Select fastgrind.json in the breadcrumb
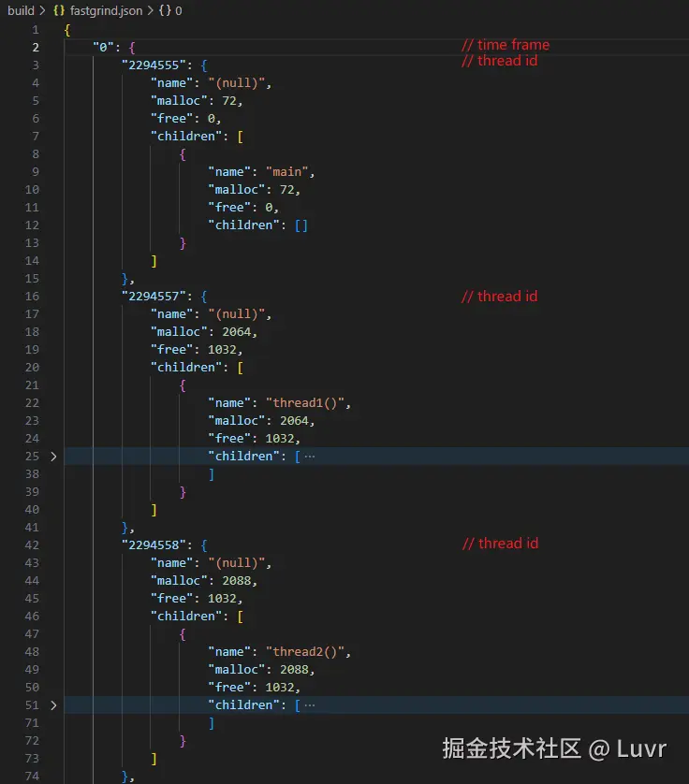This screenshot has width=689, height=784. point(106,10)
